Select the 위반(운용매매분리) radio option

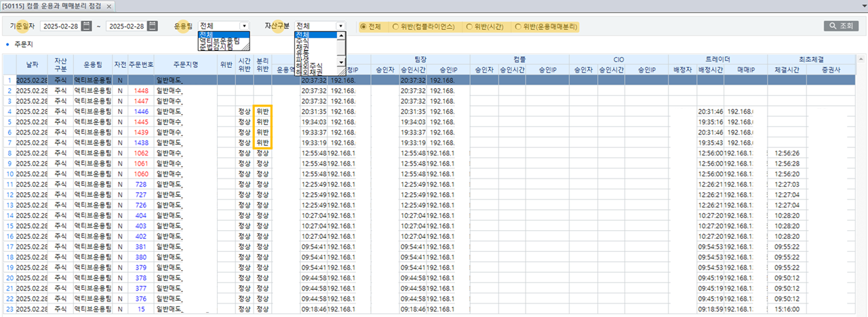tap(545, 26)
